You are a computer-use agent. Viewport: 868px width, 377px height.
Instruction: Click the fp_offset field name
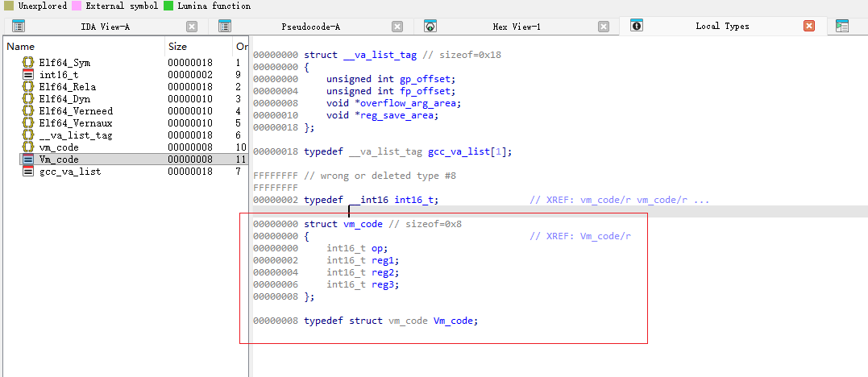click(425, 91)
